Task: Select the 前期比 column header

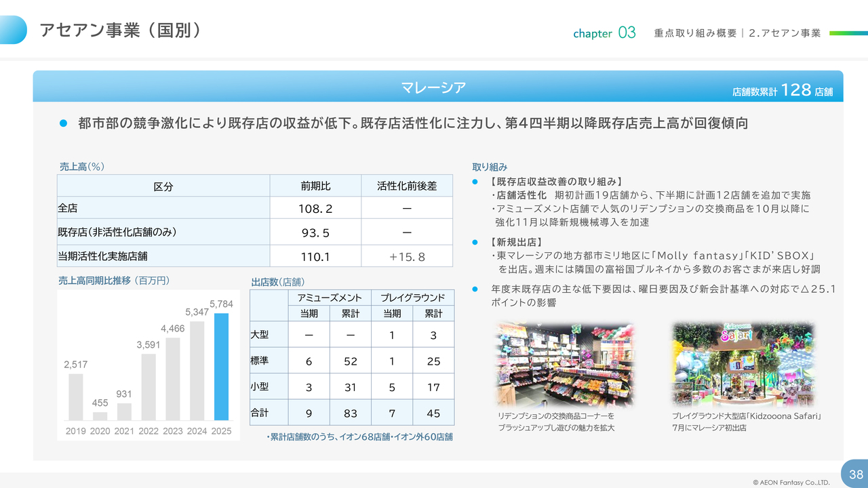Action: [x=315, y=186]
